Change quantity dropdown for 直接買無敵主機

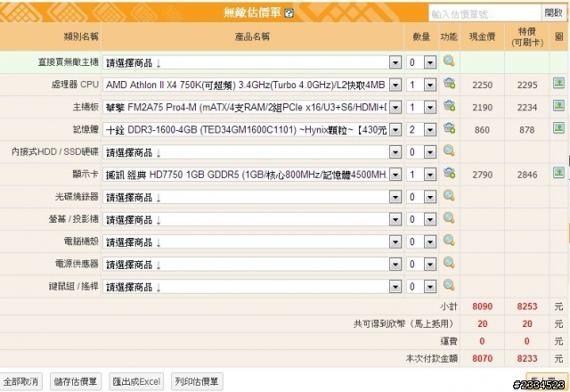coord(421,62)
